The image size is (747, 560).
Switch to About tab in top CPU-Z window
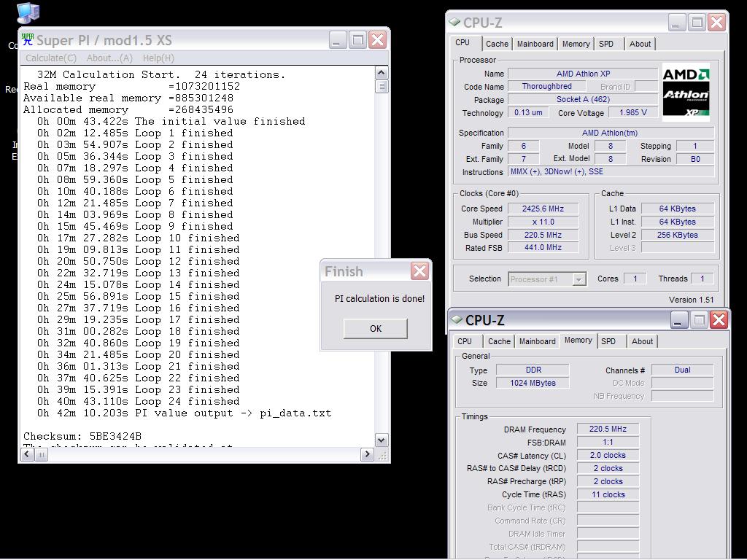pos(640,44)
